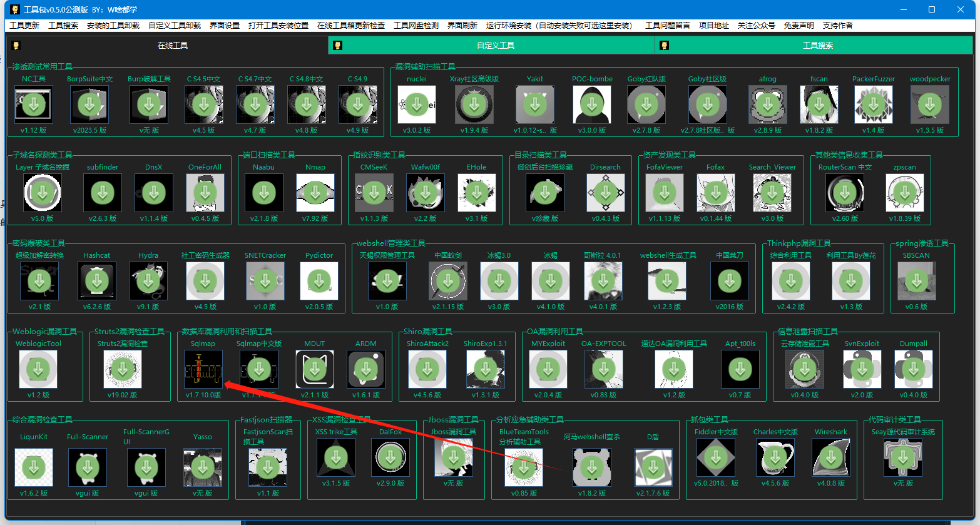980x525 pixels.
Task: Click 安装的工具卸载 menu
Action: (113, 26)
